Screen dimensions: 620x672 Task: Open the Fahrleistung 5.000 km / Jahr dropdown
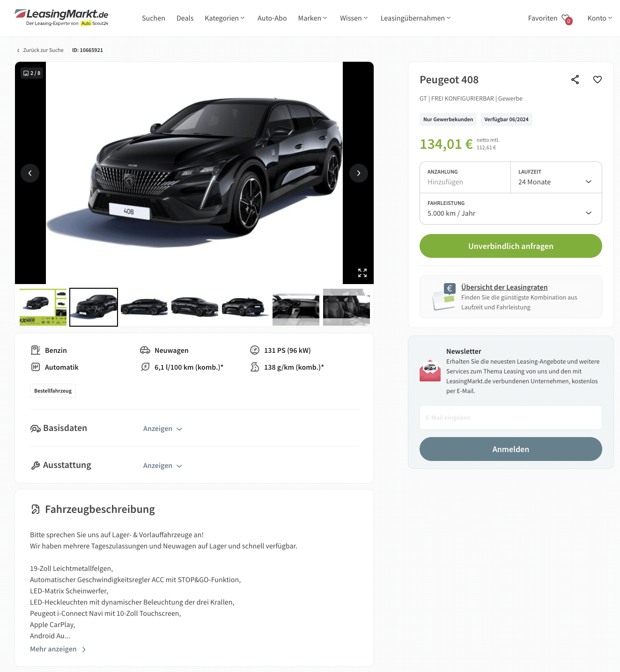pyautogui.click(x=511, y=209)
